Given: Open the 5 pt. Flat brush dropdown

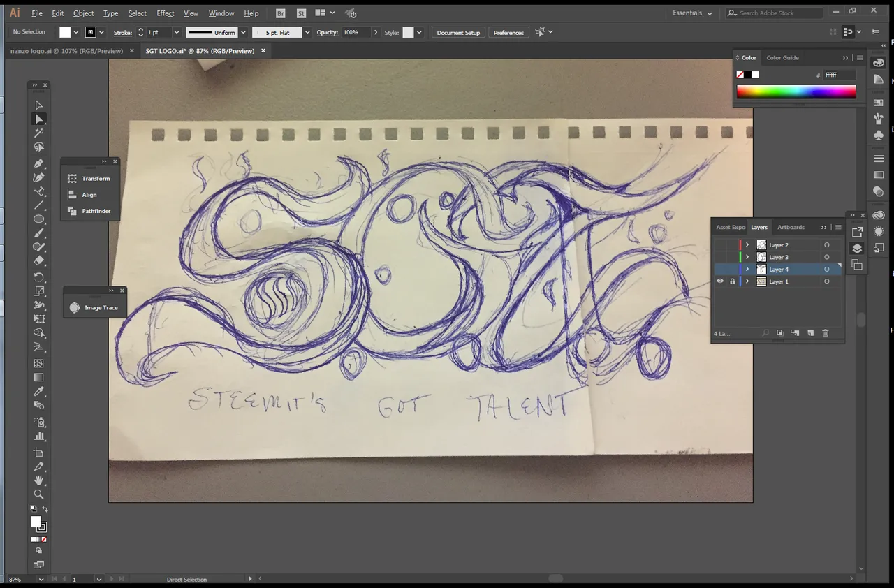Looking at the screenshot, I should tap(307, 32).
